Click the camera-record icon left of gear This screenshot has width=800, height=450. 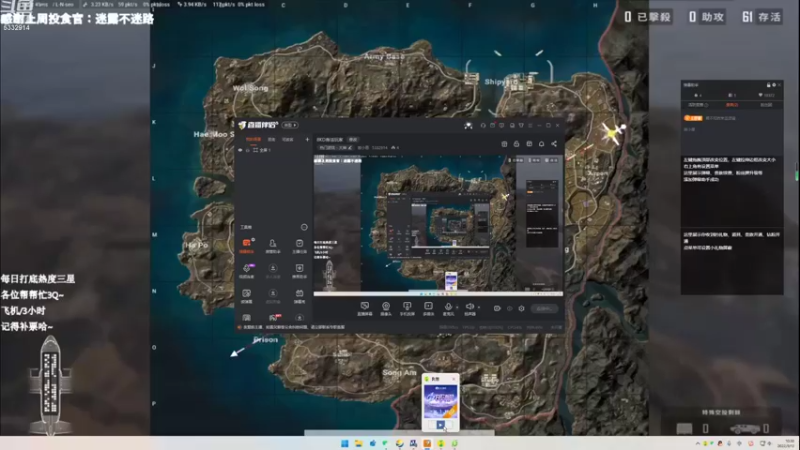point(497,308)
